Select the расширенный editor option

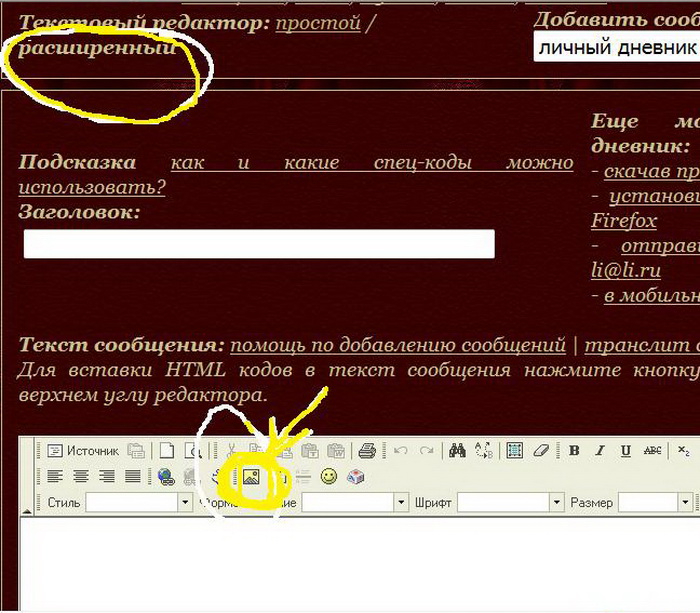pyautogui.click(x=97, y=48)
